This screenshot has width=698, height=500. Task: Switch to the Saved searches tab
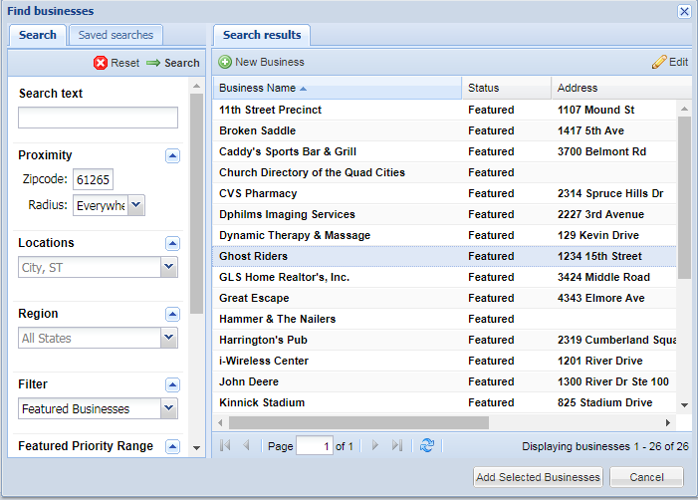coord(116,35)
